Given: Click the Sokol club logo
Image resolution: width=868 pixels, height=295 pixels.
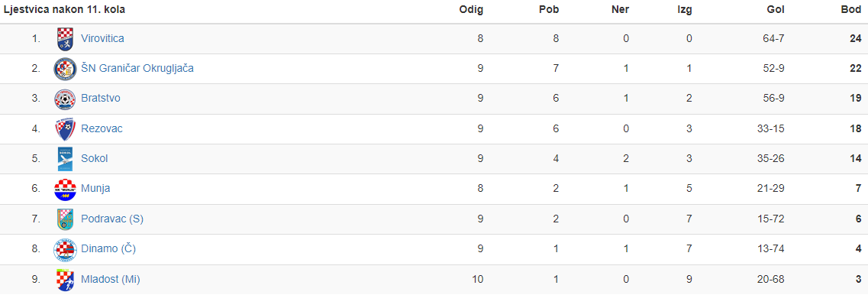Looking at the screenshot, I should [65, 159].
